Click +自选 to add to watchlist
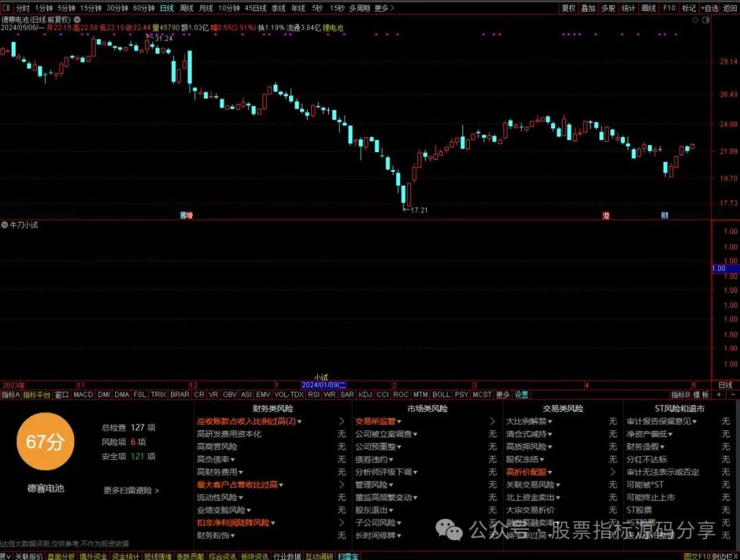Viewport: 740px width, 560px height. click(710, 8)
